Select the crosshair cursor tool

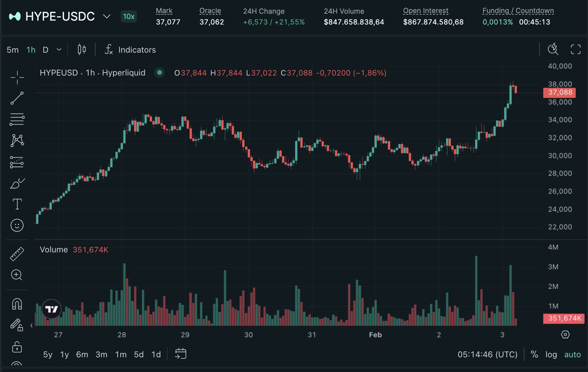click(x=17, y=77)
